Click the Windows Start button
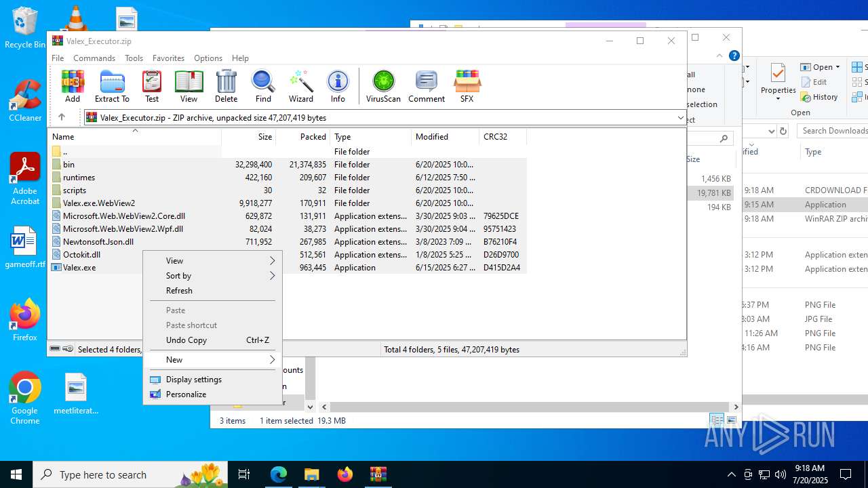This screenshot has height=488, width=868. click(16, 474)
